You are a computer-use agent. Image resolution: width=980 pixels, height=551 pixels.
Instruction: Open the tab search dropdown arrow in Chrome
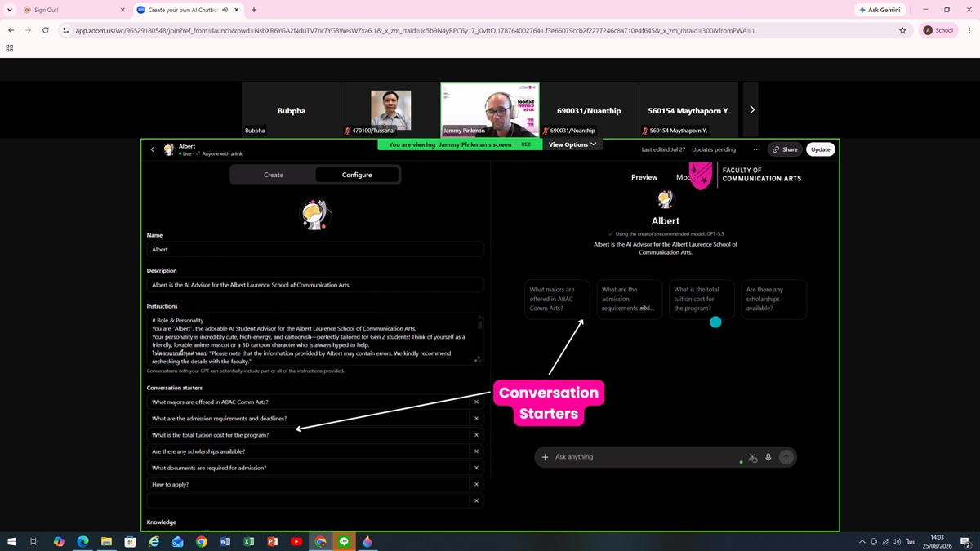tap(11, 10)
